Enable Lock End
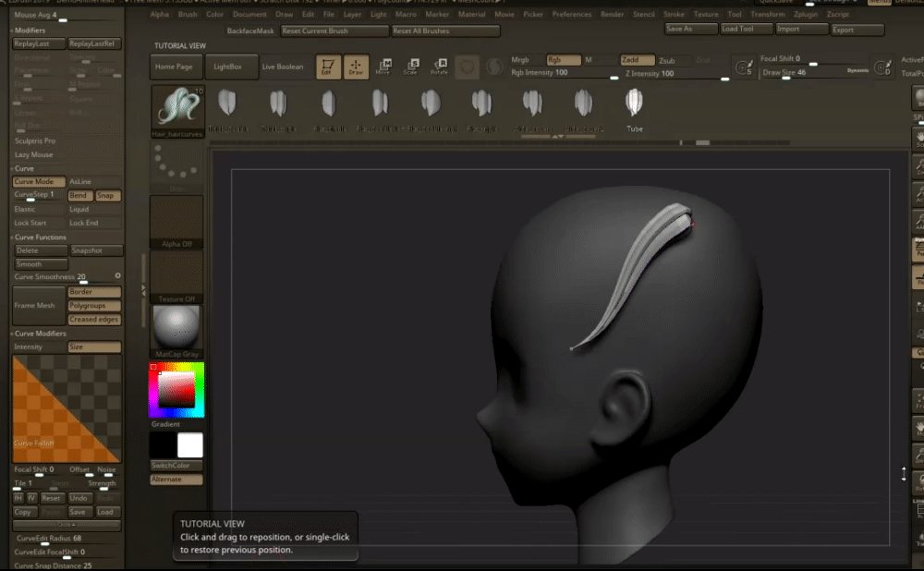The image size is (924, 571). pos(94,223)
